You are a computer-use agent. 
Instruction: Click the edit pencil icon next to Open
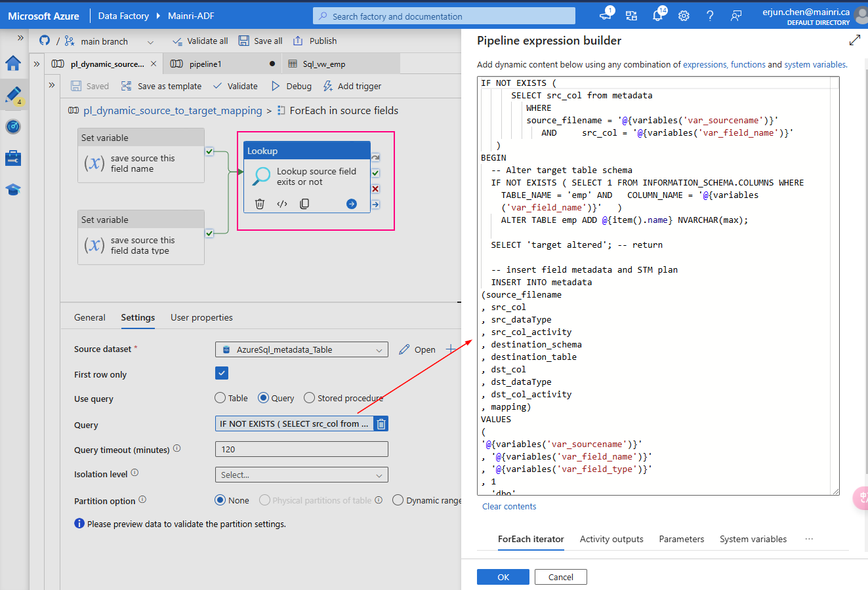tap(405, 349)
